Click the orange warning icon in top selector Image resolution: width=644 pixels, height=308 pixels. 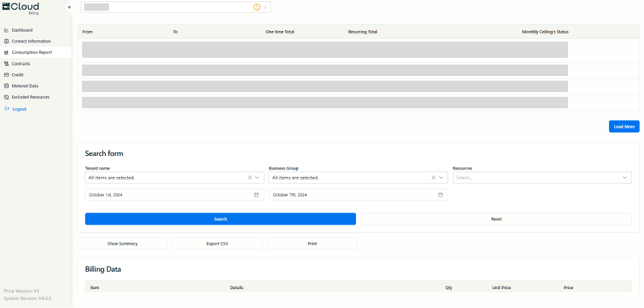(x=256, y=7)
